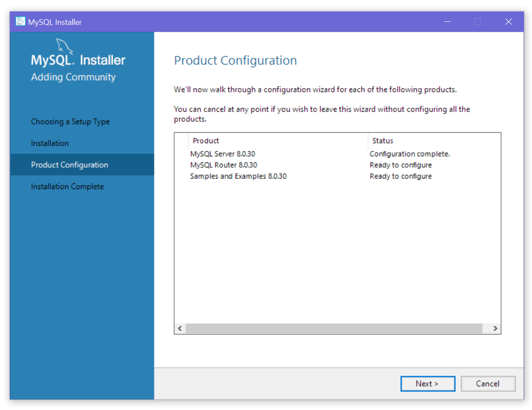Click the MySQL dolphin logo in sidebar
This screenshot has width=532, height=410.
tap(65, 47)
